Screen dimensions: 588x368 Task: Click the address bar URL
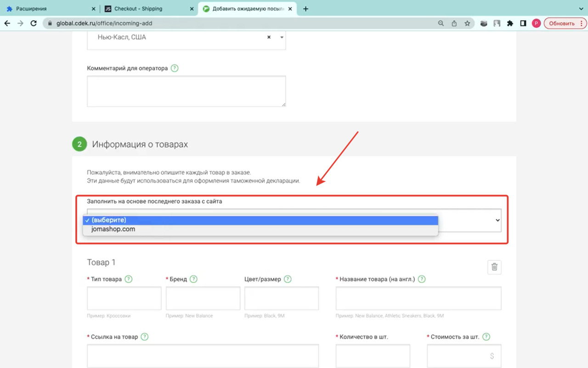tap(104, 23)
